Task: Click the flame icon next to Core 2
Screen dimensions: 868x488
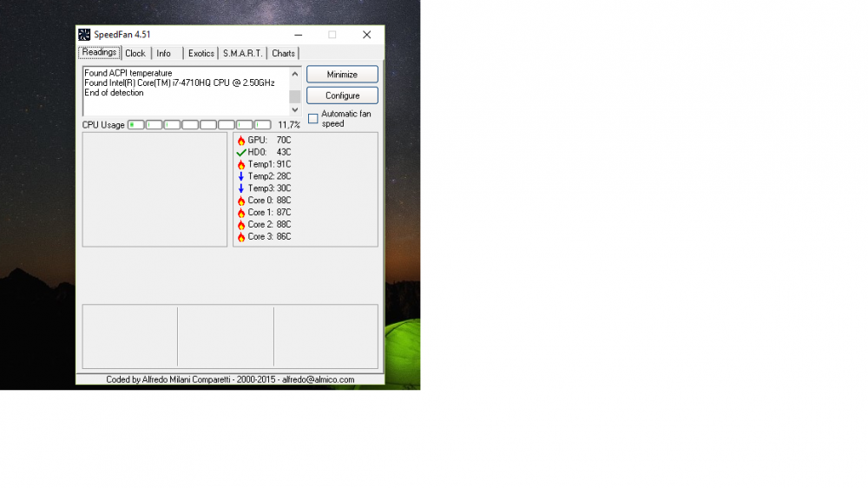Action: coord(241,225)
